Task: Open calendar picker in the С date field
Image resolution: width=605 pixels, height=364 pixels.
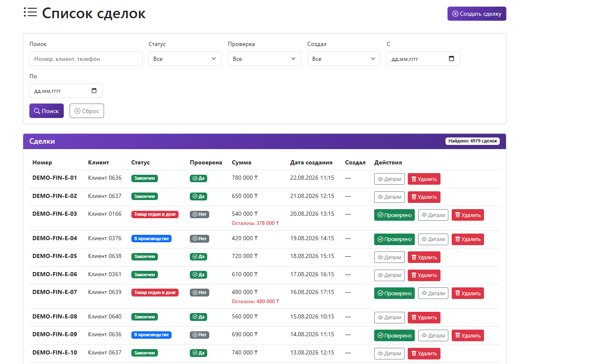Action: [451, 58]
